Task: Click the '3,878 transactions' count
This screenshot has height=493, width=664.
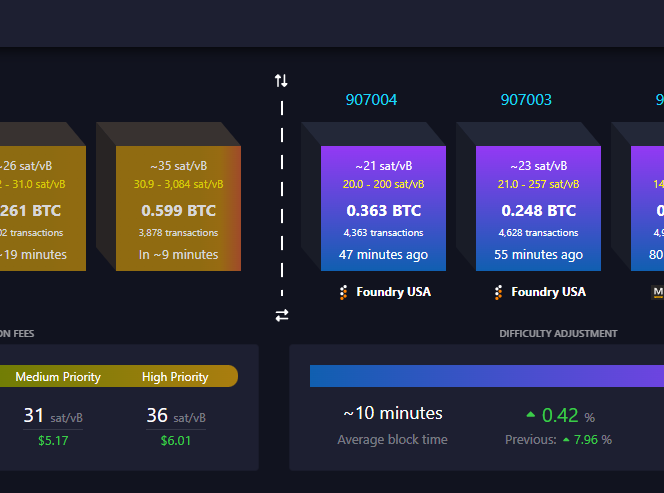Action: tap(179, 233)
